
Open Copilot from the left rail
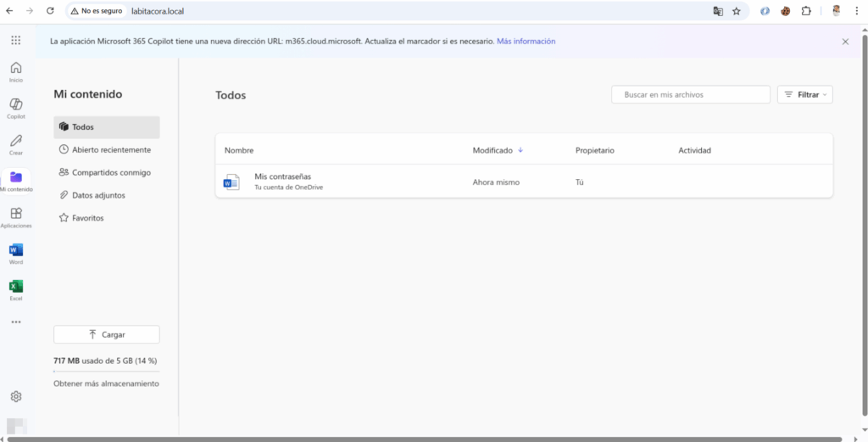pyautogui.click(x=16, y=108)
